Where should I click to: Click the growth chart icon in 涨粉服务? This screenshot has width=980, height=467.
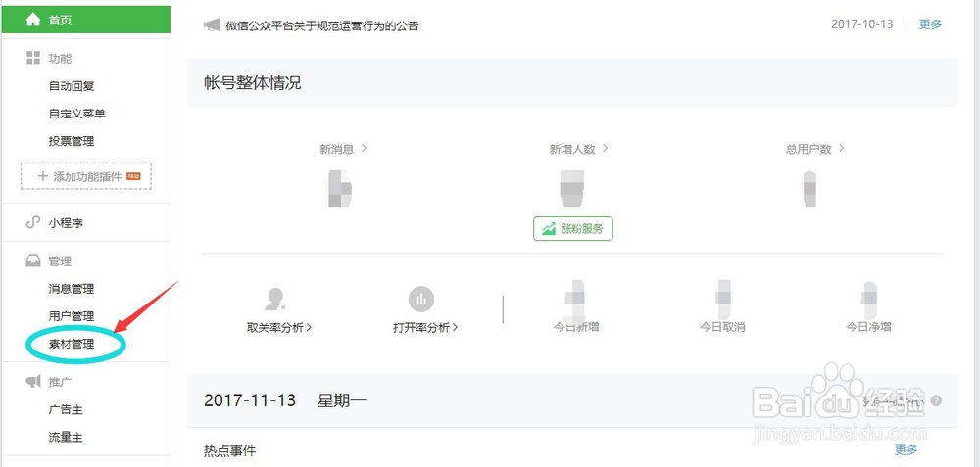[549, 228]
